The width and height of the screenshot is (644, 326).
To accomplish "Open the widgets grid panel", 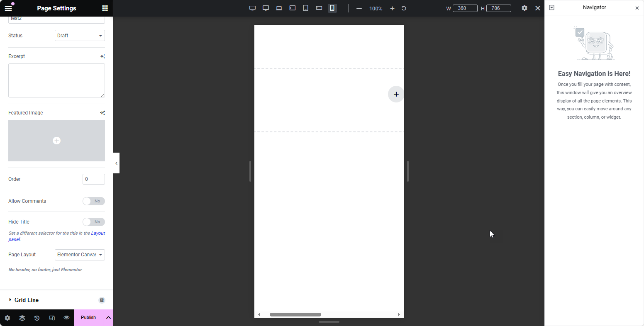I will (105, 8).
